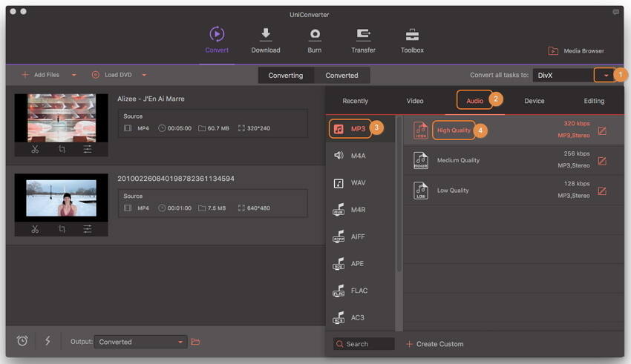Click the format list scrollbar

click(x=399, y=195)
